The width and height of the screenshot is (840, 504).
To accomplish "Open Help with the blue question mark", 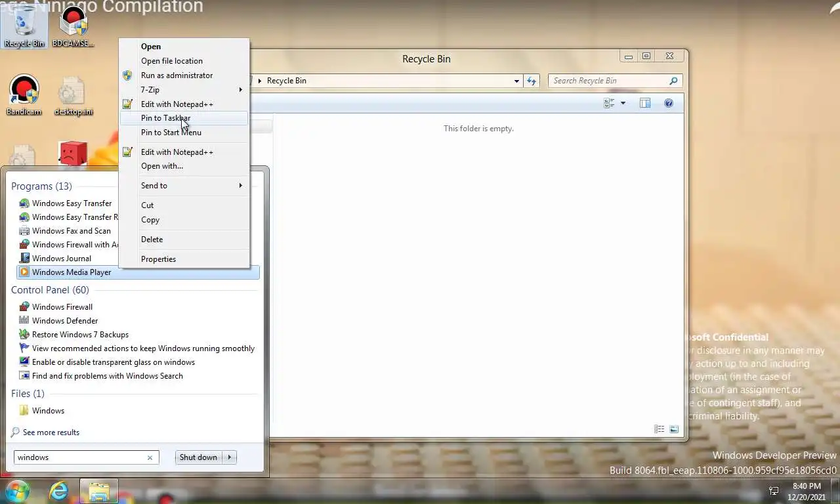I will pos(669,103).
